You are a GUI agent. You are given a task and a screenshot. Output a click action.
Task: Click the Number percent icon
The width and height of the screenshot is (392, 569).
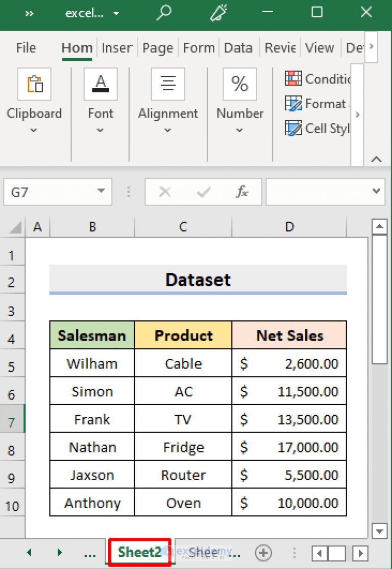239,84
